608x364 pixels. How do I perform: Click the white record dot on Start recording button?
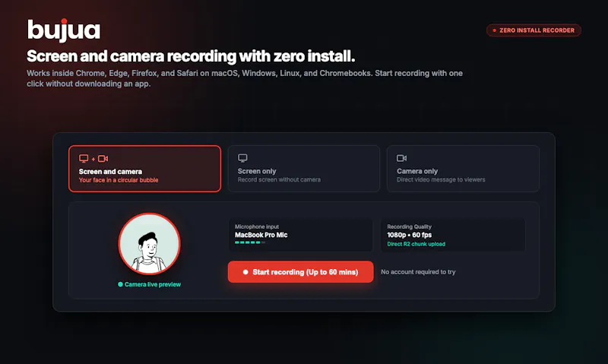[245, 272]
